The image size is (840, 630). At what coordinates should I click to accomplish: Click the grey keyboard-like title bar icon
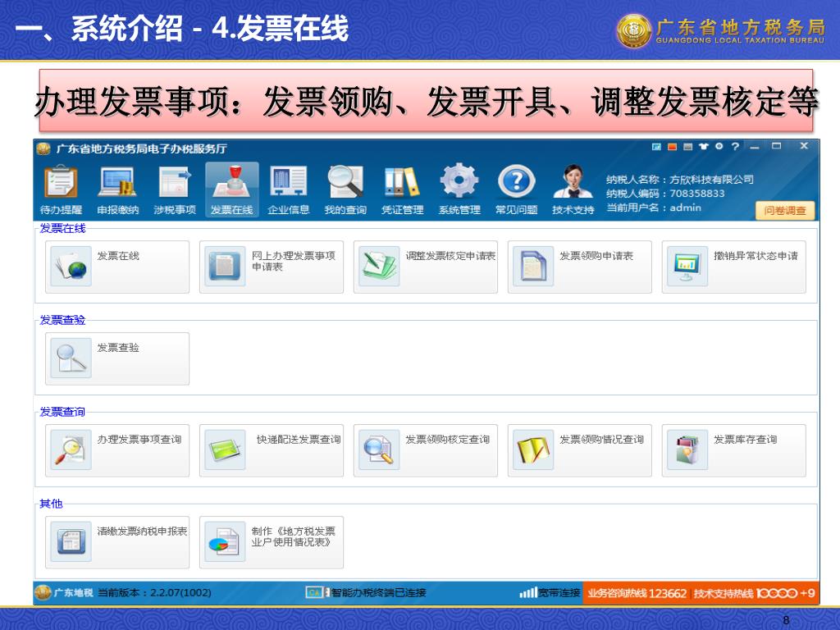tap(688, 146)
